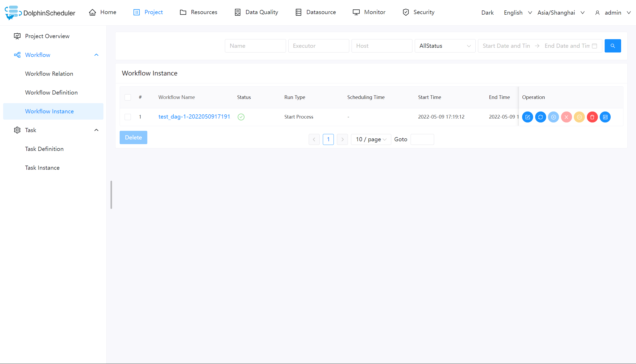Image resolution: width=636 pixels, height=364 pixels.
Task: Collapse the Workflow sidebar section
Action: (96, 55)
